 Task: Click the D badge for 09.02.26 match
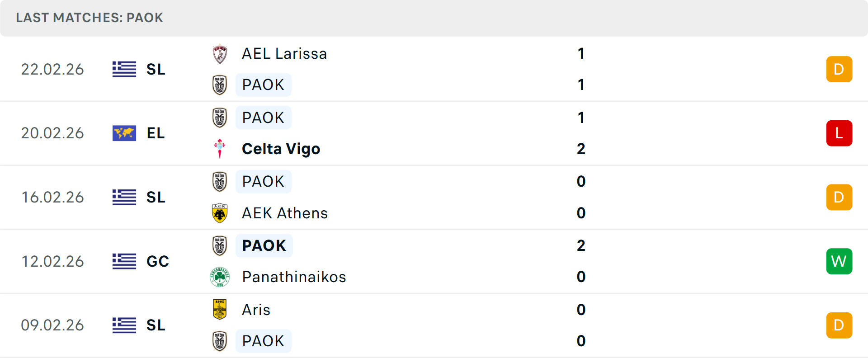[x=839, y=325]
